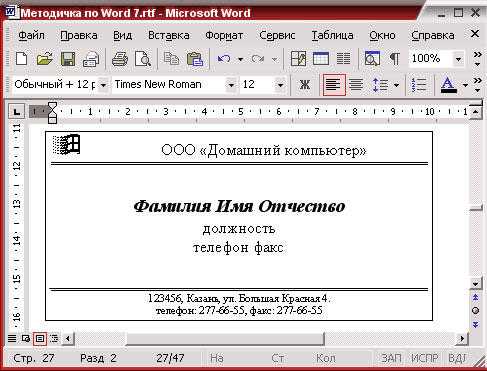Insert table using the table icon

(x=321, y=59)
